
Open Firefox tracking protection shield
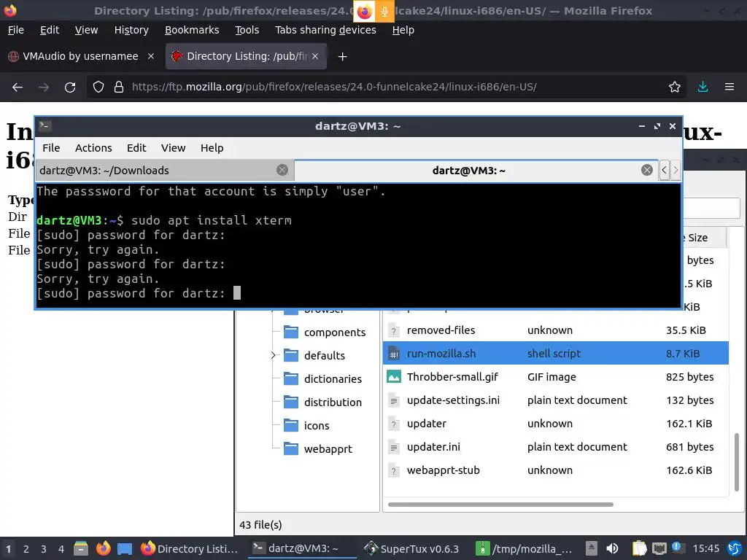[98, 87]
